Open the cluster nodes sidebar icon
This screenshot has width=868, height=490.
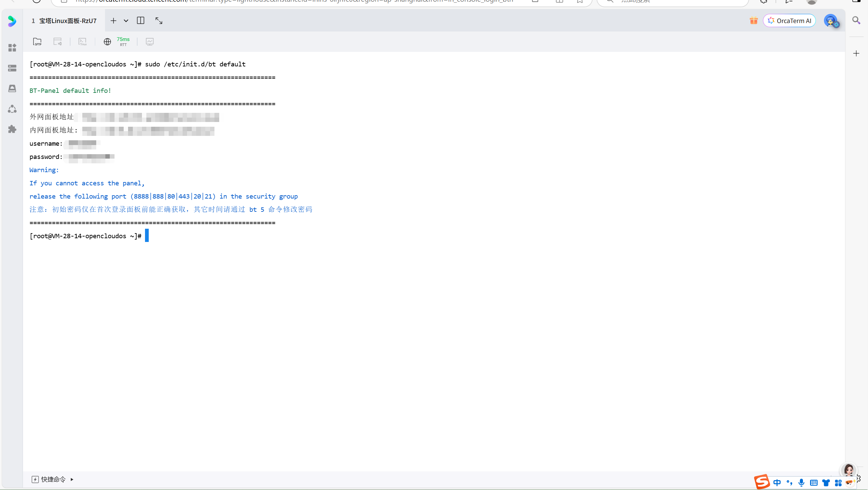pos(12,109)
